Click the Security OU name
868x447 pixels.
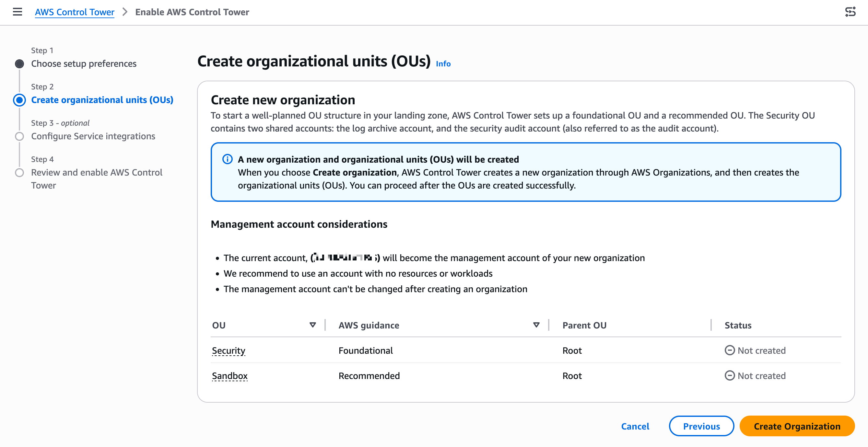229,350
